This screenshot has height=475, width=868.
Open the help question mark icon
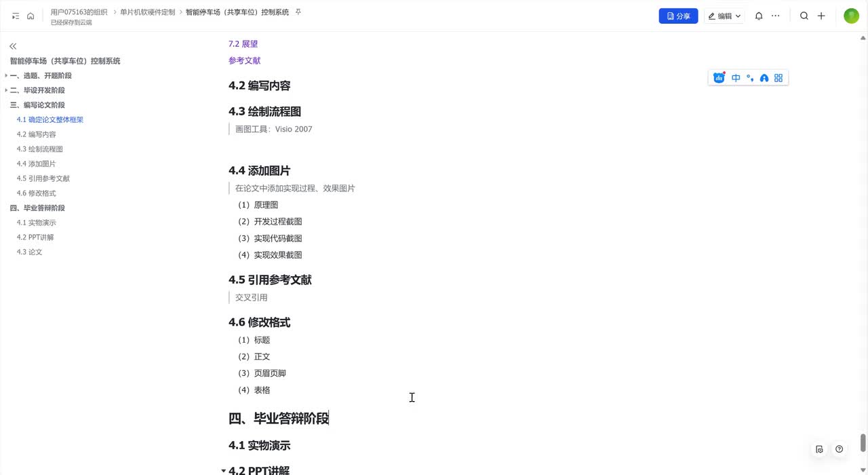coord(840,449)
